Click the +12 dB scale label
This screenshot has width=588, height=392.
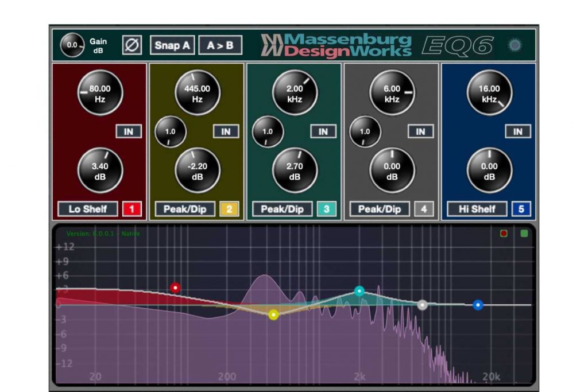pyautogui.click(x=65, y=247)
